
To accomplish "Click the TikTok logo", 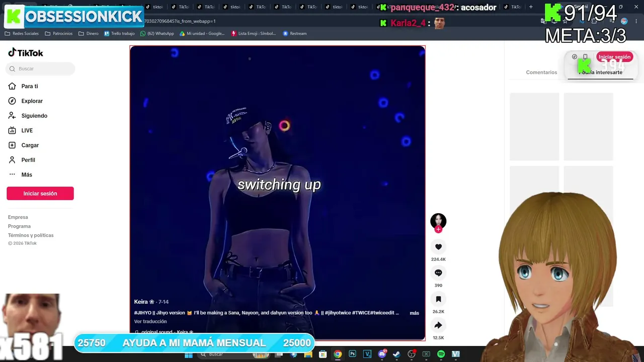I will pos(26,53).
